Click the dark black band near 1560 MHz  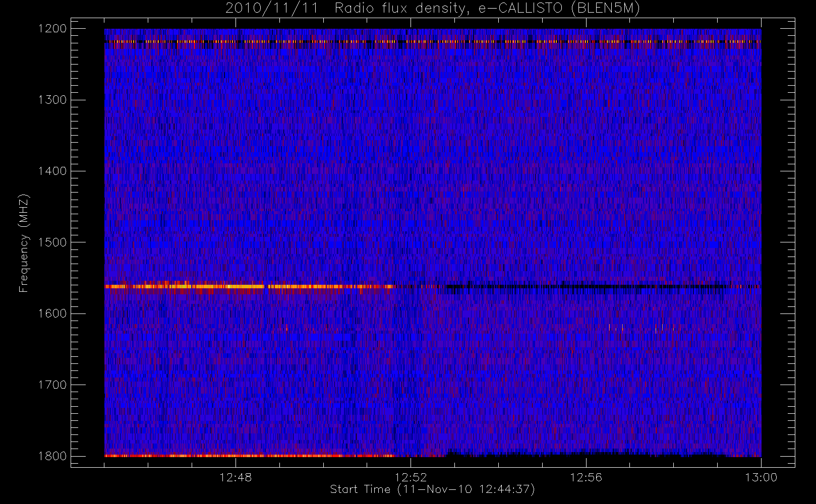(585, 287)
